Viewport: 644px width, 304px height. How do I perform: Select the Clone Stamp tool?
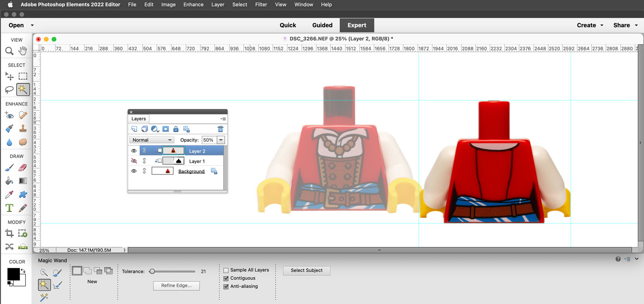tap(23, 128)
